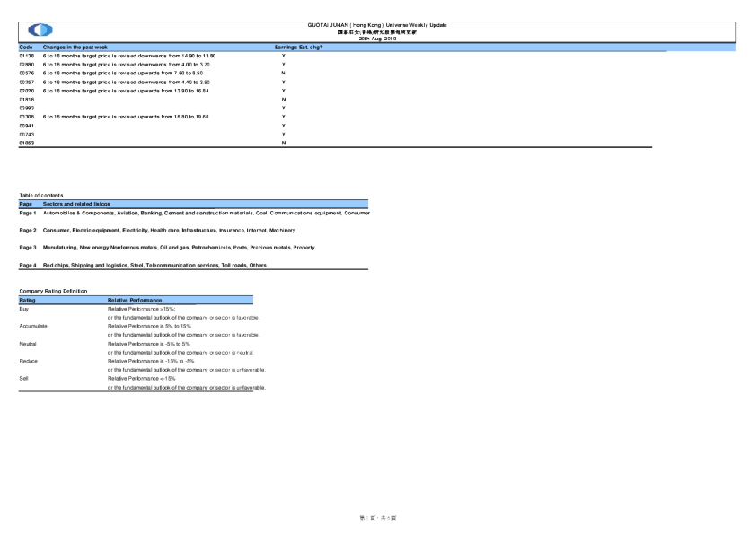Image resolution: width=756 pixels, height=534 pixels.
Task: Click the blue Guotai Junan logo
Action: pyautogui.click(x=40, y=31)
